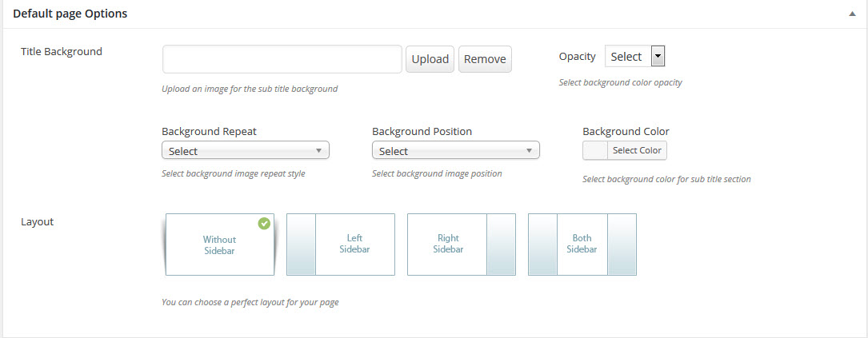Collapse the Default page Options panel arrow
Screen dimensions: 868x338
click(853, 14)
